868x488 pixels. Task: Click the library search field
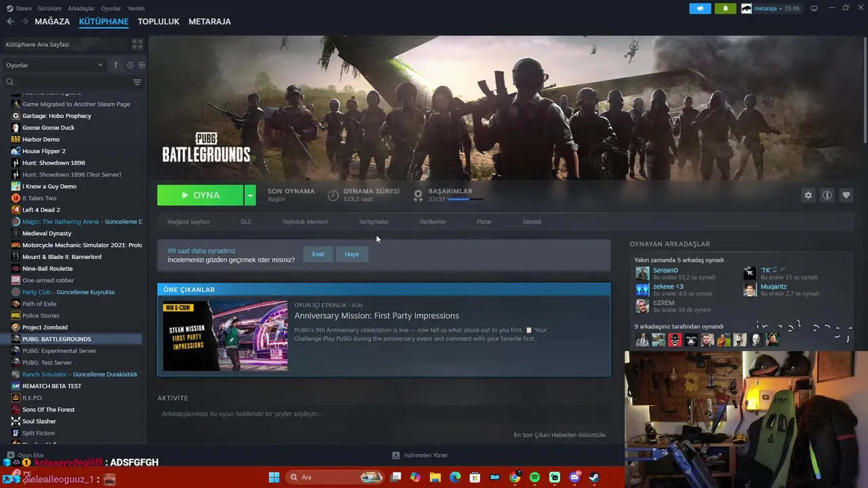68,82
